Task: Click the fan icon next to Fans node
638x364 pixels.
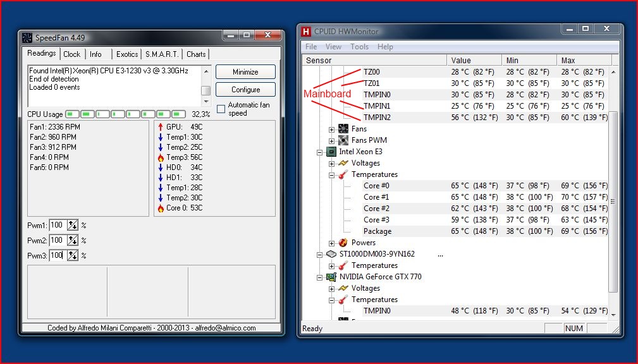Action: click(x=343, y=129)
